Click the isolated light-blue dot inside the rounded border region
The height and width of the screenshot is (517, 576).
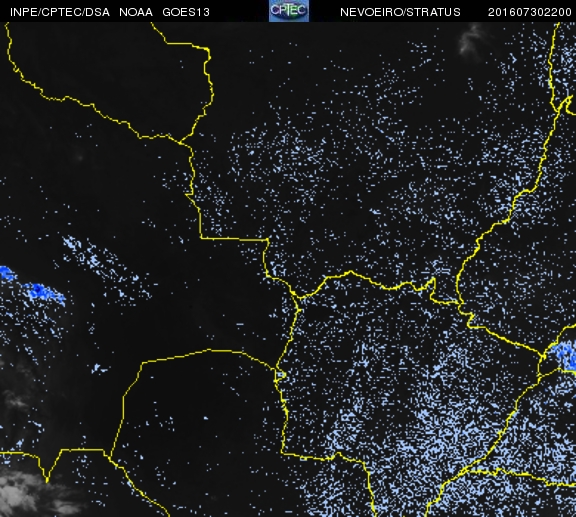click(x=205, y=418)
